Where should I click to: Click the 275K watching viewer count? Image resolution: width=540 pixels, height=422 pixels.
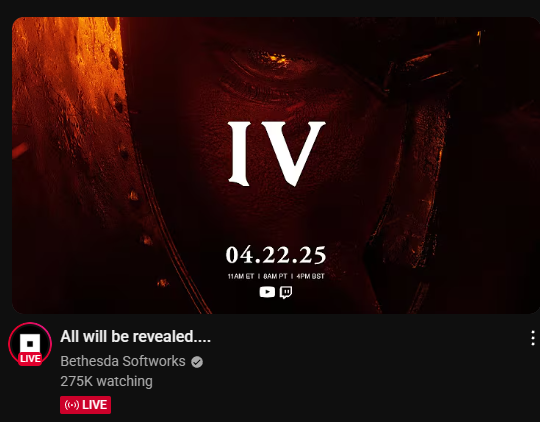[106, 381]
